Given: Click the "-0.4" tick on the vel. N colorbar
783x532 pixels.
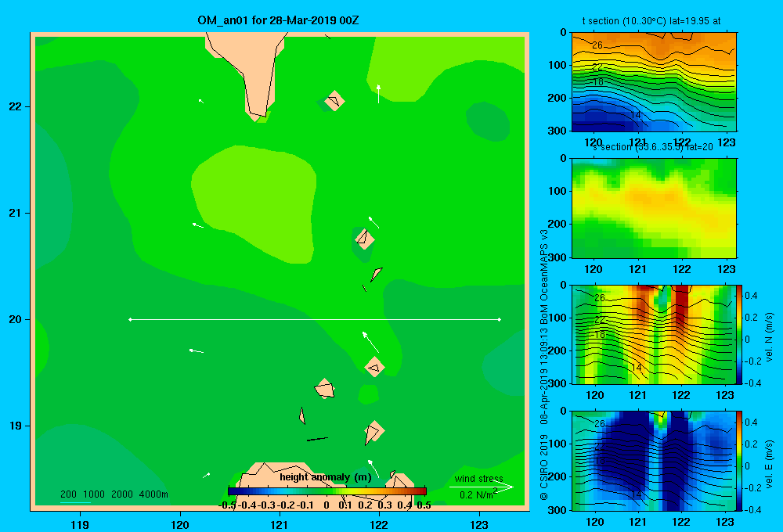Looking at the screenshot, I should click(752, 383).
